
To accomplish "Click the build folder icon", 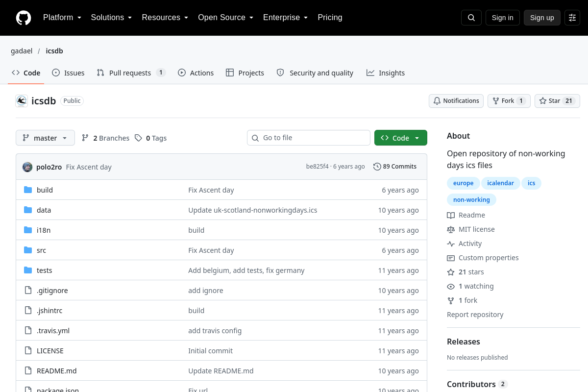I will pos(28,190).
